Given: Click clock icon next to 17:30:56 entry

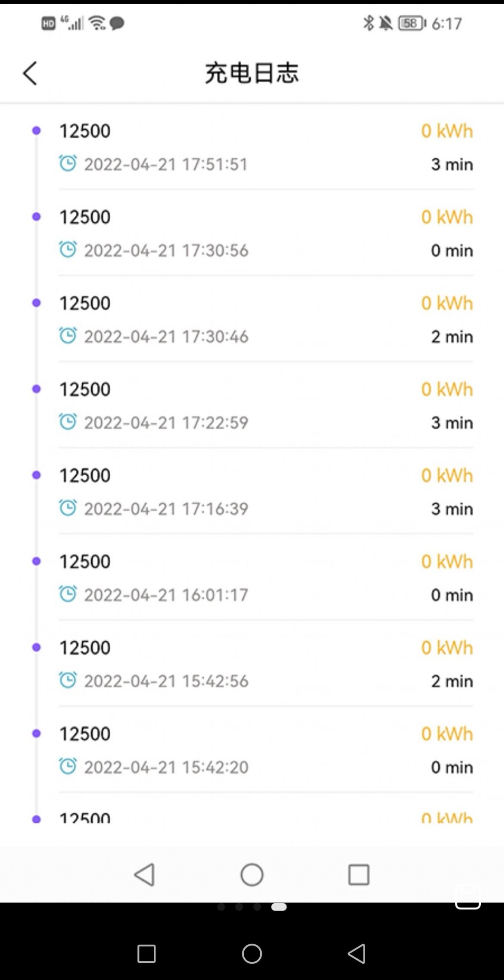Looking at the screenshot, I should (x=68, y=250).
